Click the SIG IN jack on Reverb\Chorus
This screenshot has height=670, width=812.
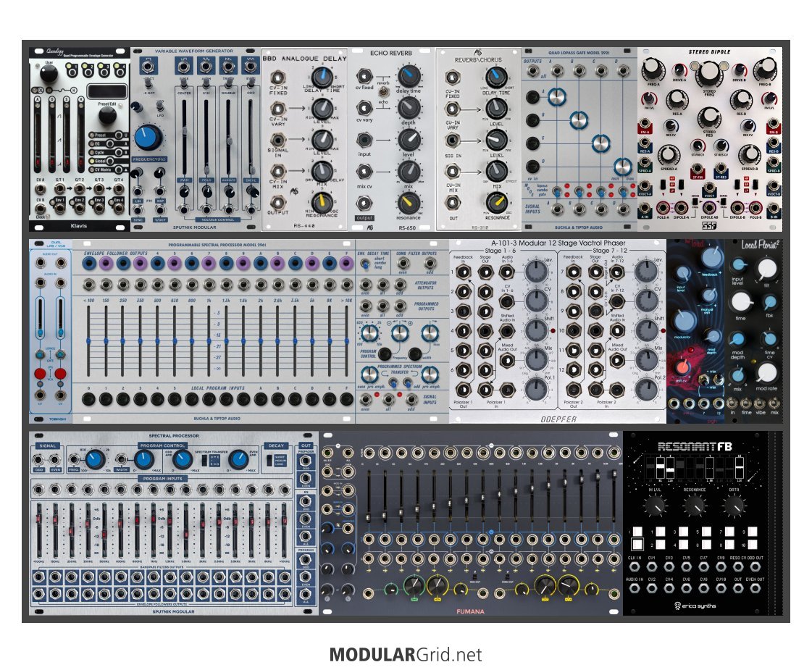pos(452,141)
